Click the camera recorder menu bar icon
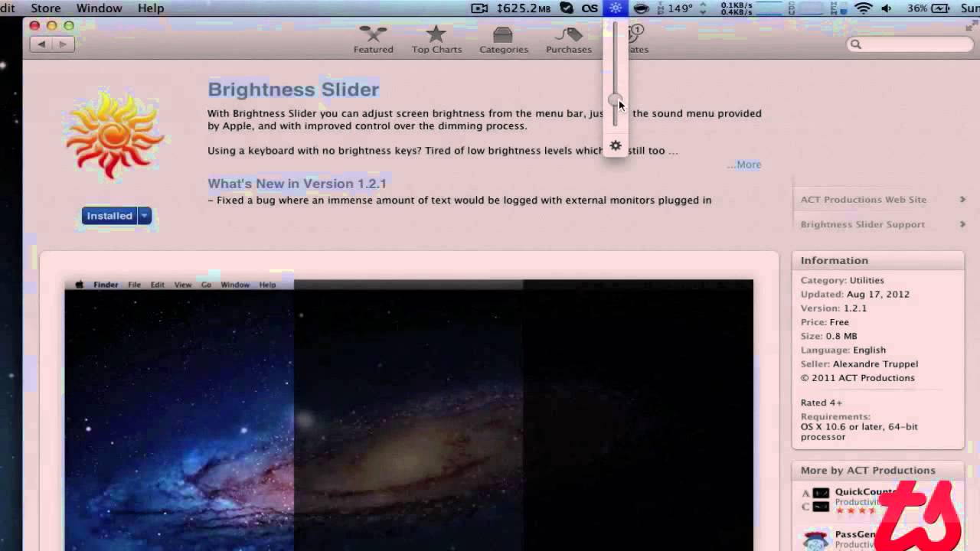This screenshot has height=551, width=980. [479, 8]
